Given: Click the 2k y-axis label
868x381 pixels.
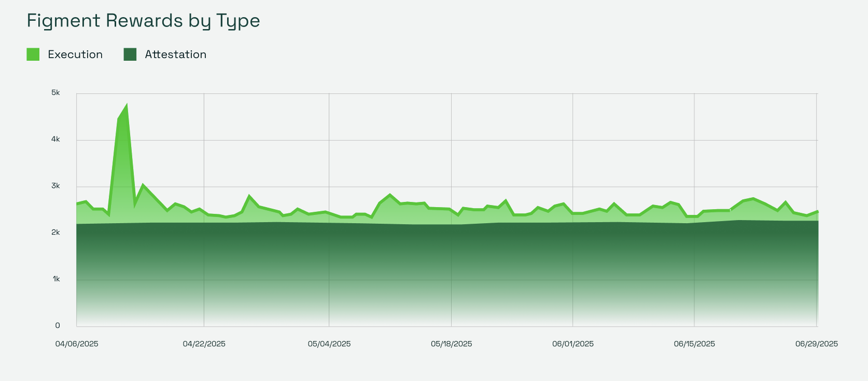Looking at the screenshot, I should 55,233.
